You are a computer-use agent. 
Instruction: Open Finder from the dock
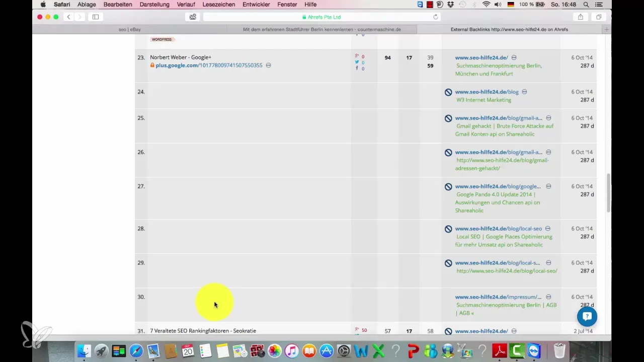point(84,350)
